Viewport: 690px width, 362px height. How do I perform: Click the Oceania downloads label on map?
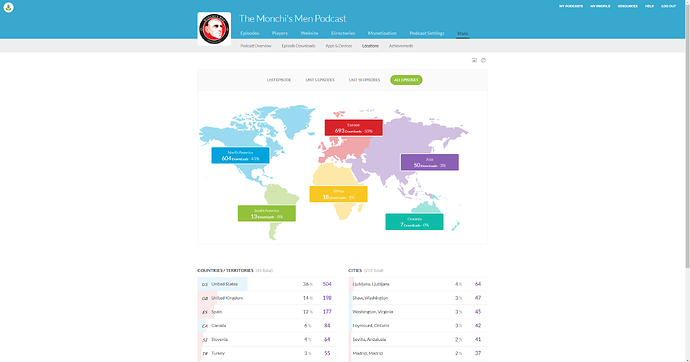(x=415, y=222)
